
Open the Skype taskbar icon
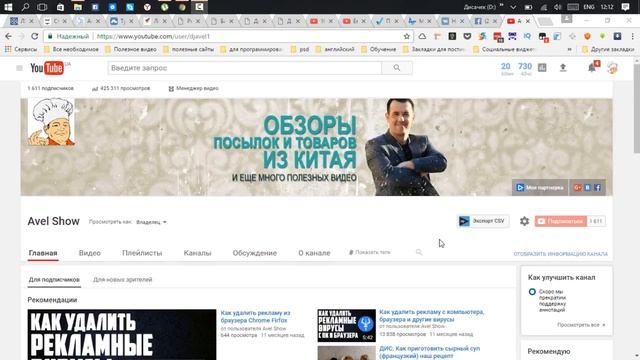click(x=130, y=7)
